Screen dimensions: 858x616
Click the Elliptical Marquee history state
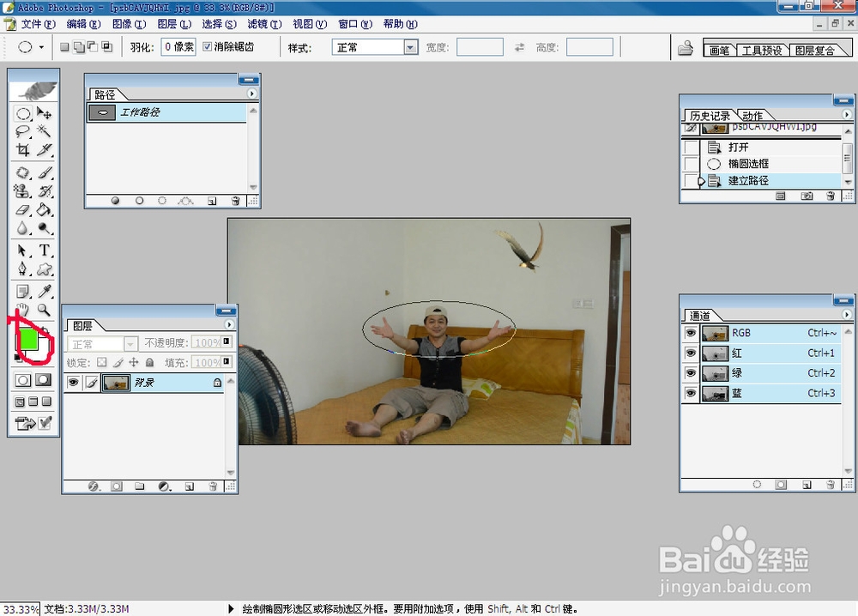[760, 164]
